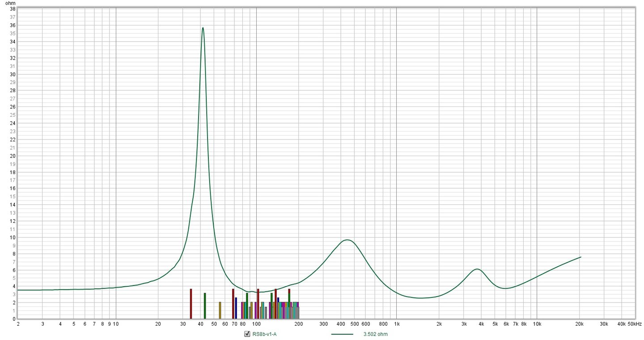644x340 pixels.
Task: Click the 10k frequency axis label
Action: (537, 323)
